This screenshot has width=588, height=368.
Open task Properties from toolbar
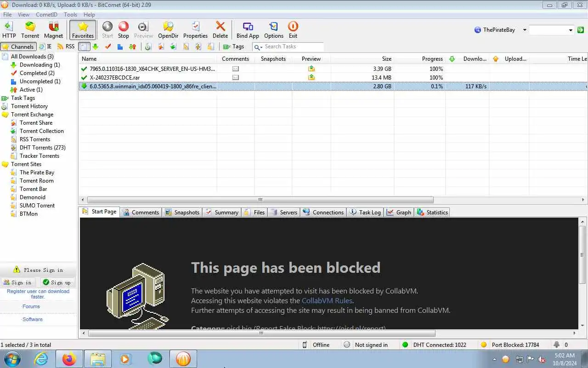point(195,30)
